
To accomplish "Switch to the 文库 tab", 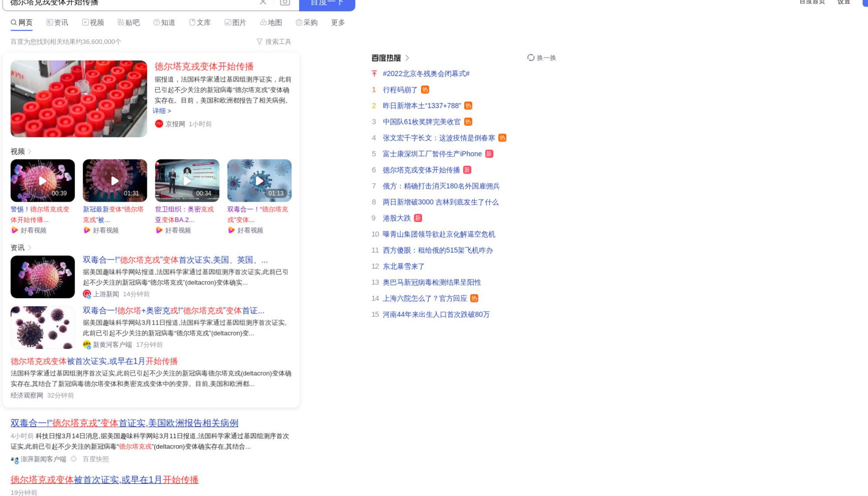I will pyautogui.click(x=200, y=23).
